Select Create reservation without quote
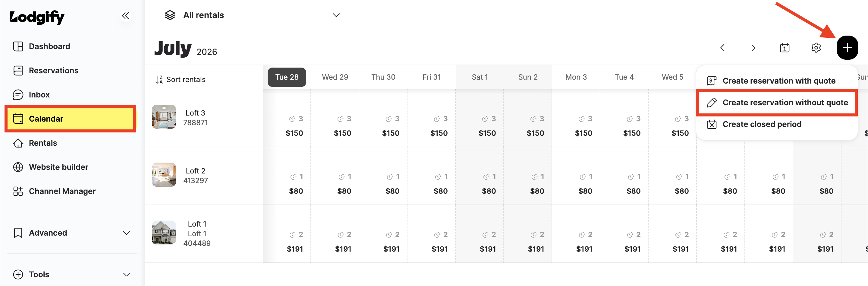 click(777, 103)
